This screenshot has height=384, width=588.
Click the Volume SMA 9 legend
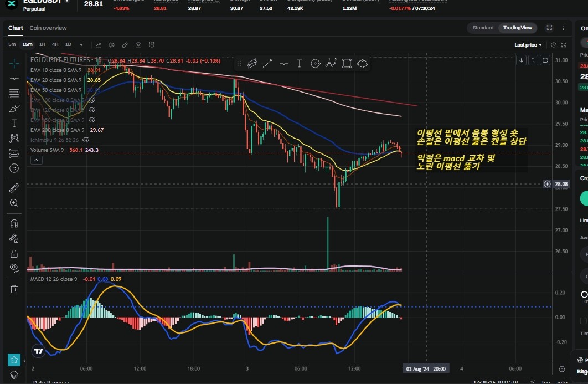click(x=47, y=150)
